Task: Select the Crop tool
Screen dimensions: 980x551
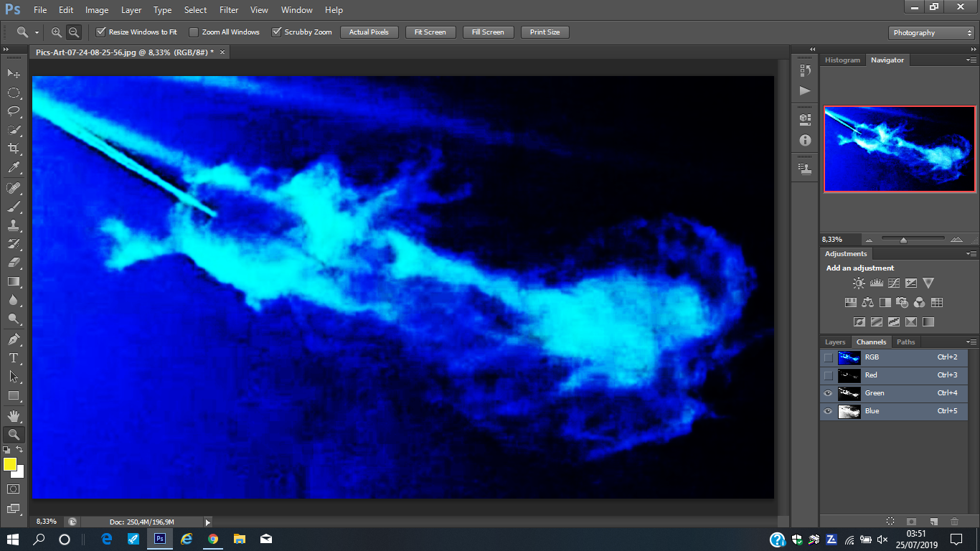Action: coord(13,149)
